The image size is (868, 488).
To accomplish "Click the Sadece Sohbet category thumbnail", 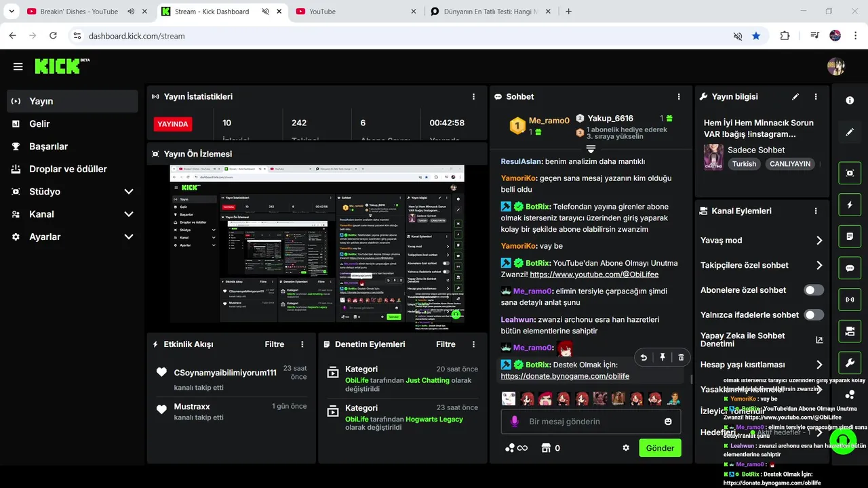I will (x=713, y=157).
